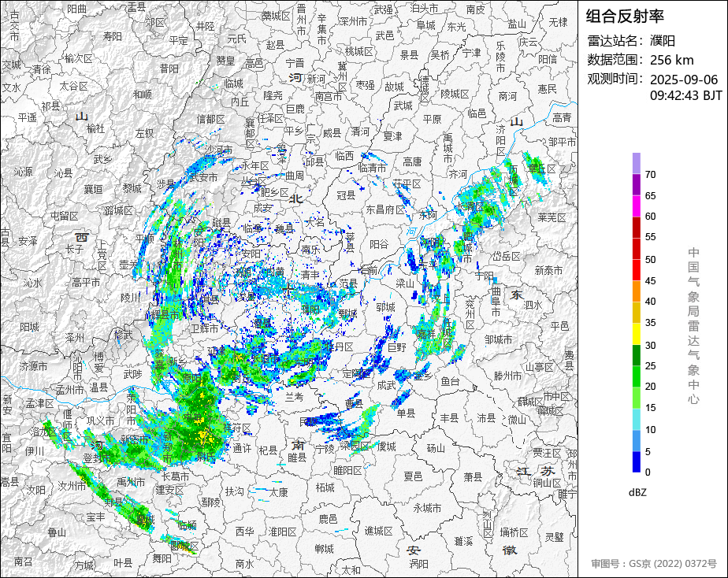Viewport: 728px width, 578px height.
Task: Click the legend value 70
Action: pyautogui.click(x=651, y=174)
